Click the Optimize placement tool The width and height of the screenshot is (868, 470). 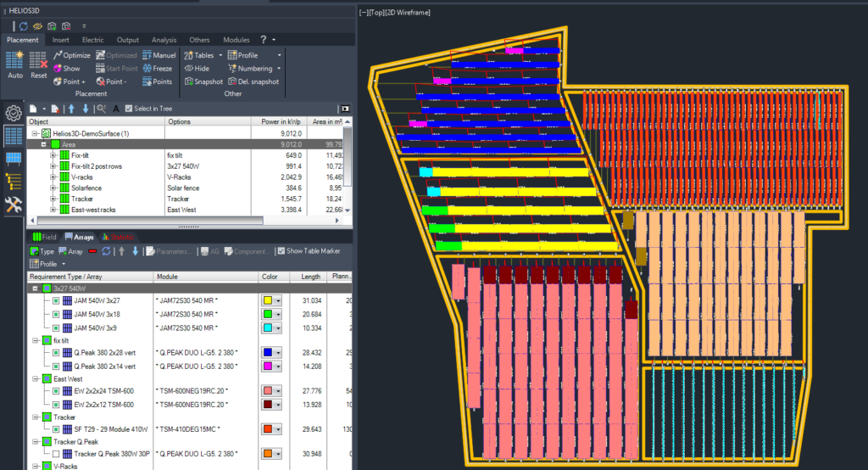pos(72,55)
